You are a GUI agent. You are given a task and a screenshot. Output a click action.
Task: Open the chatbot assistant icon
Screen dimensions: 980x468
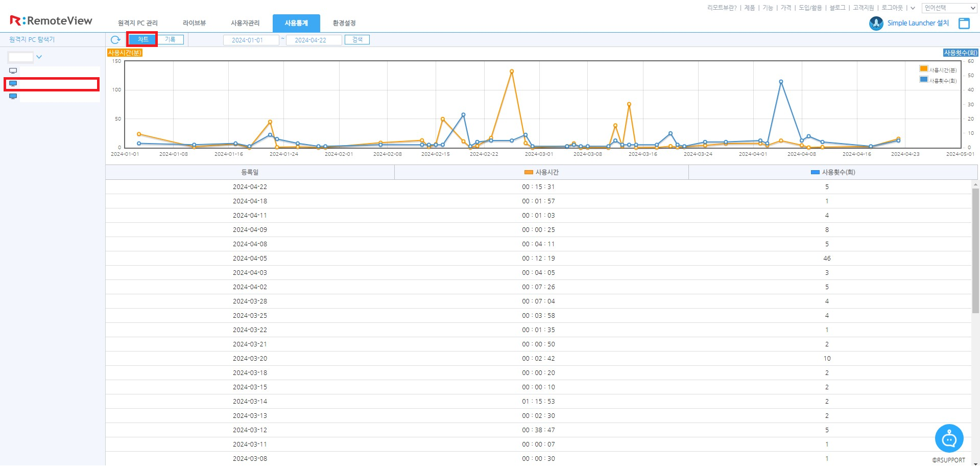pos(948,438)
